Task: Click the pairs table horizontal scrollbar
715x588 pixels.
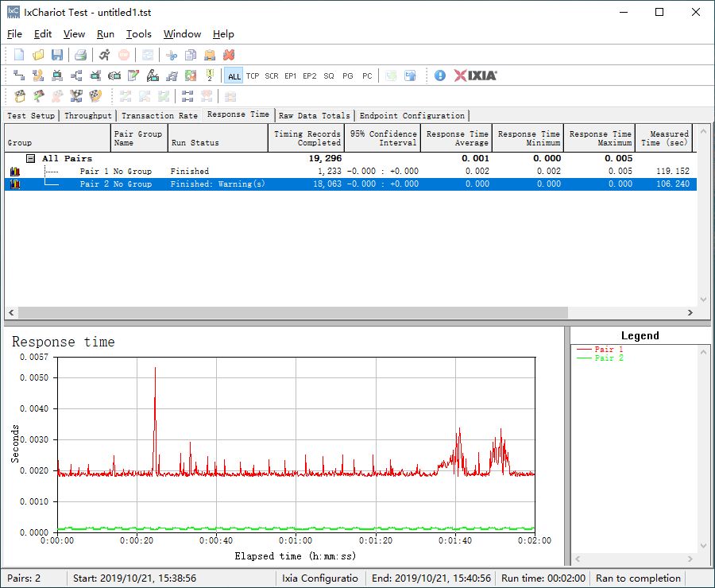Action: (x=292, y=313)
